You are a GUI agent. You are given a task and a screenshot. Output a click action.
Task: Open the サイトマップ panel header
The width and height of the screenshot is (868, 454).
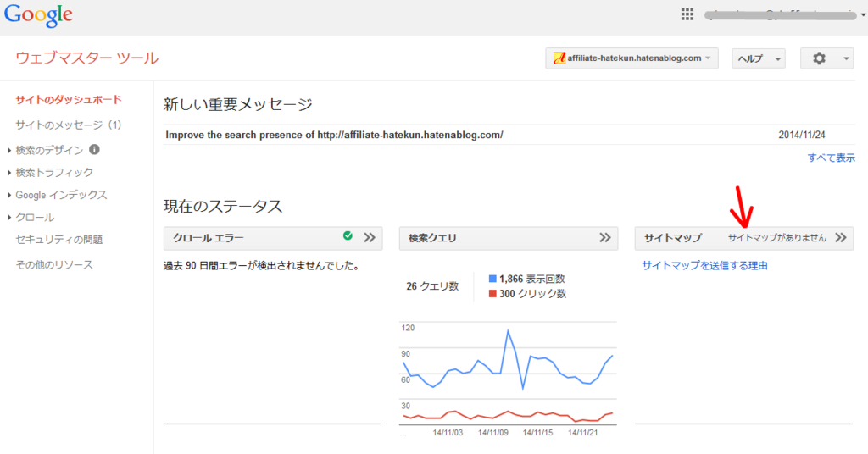click(744, 238)
